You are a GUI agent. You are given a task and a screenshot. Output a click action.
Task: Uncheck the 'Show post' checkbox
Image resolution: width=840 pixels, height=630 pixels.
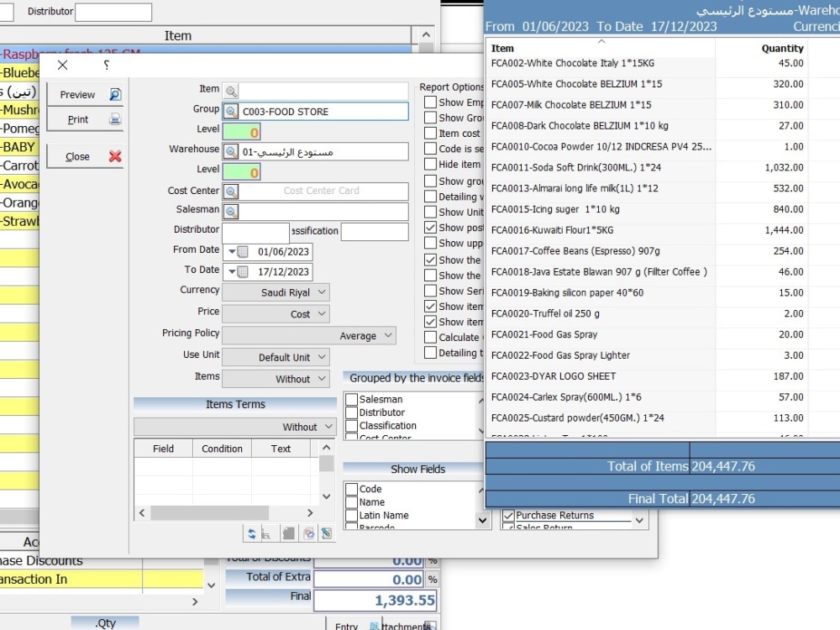[430, 227]
